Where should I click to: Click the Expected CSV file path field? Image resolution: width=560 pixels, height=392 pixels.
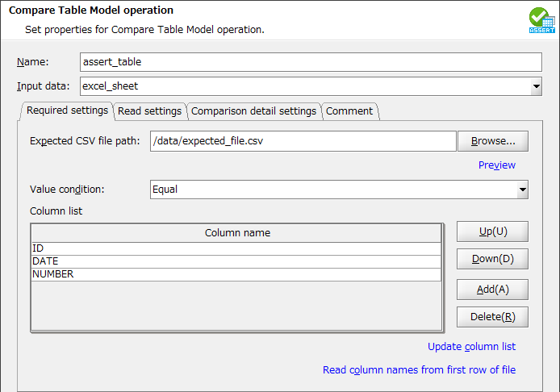(x=303, y=141)
